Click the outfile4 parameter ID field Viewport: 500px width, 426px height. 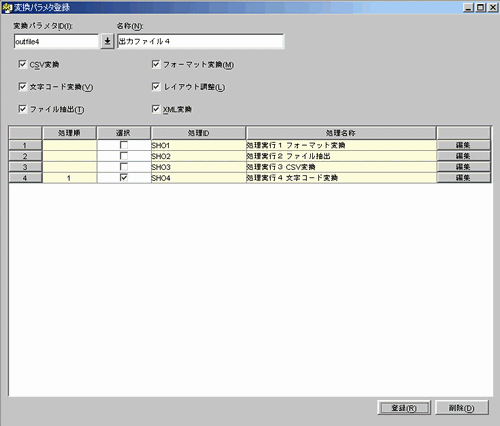coord(57,41)
